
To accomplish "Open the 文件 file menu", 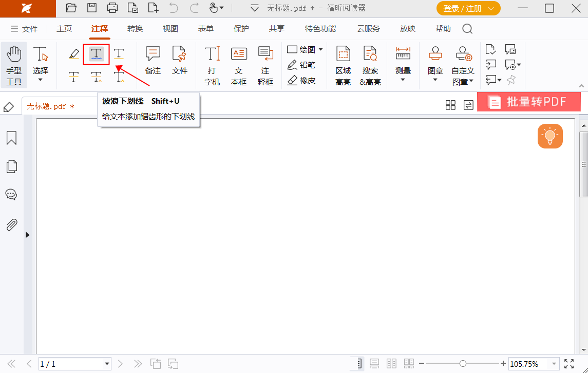I will tap(28, 29).
